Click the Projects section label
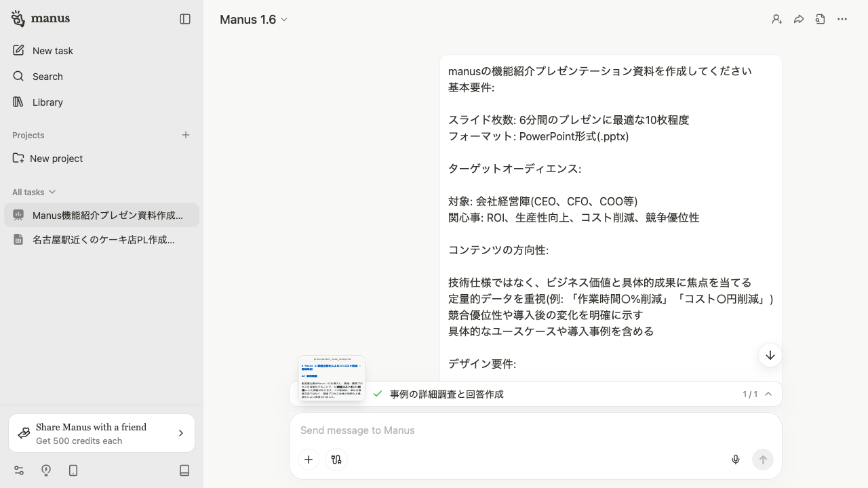Viewport: 868px width, 488px height. (x=28, y=136)
